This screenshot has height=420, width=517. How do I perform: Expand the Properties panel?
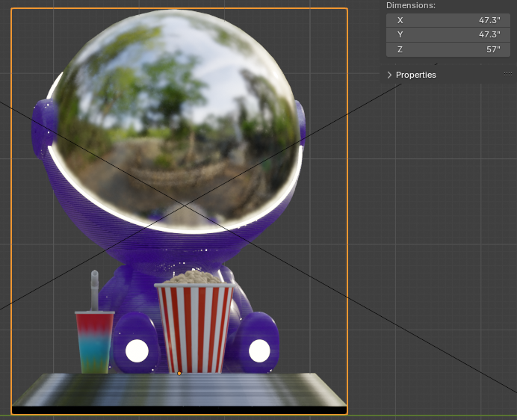(389, 75)
